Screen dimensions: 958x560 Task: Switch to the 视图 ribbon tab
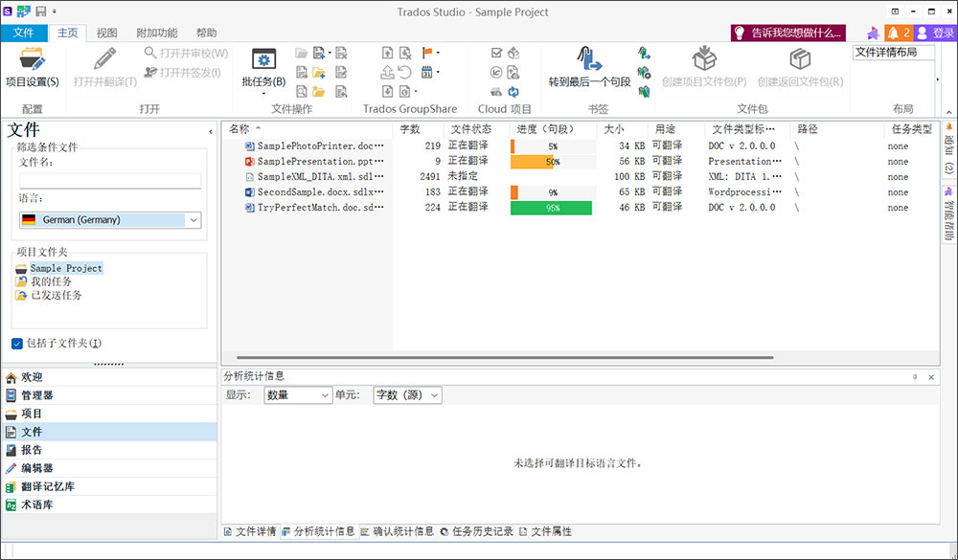tap(107, 33)
